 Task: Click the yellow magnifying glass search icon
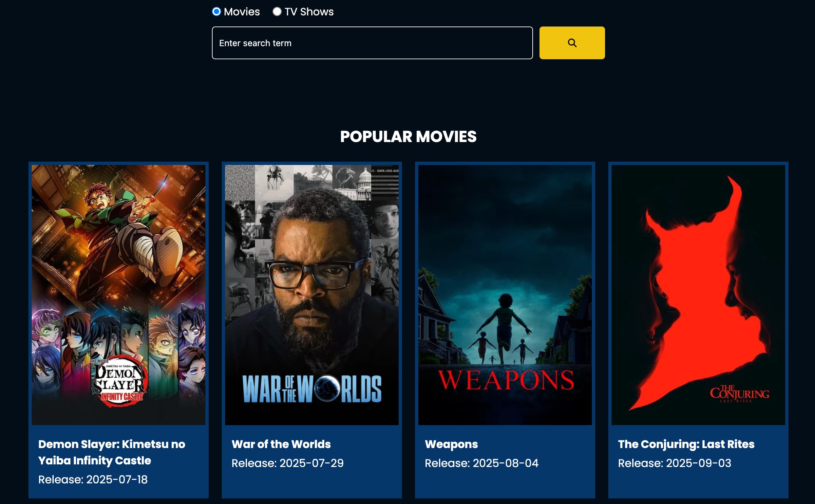click(572, 42)
